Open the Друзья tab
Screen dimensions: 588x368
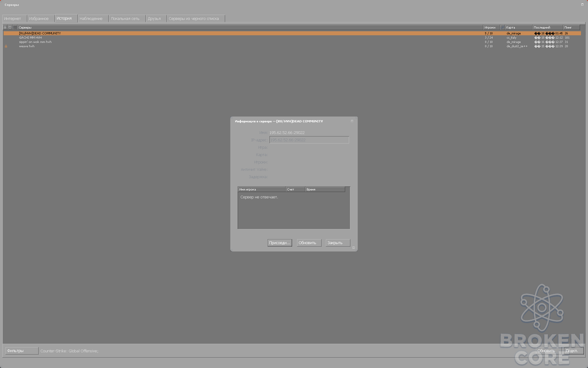coord(156,19)
